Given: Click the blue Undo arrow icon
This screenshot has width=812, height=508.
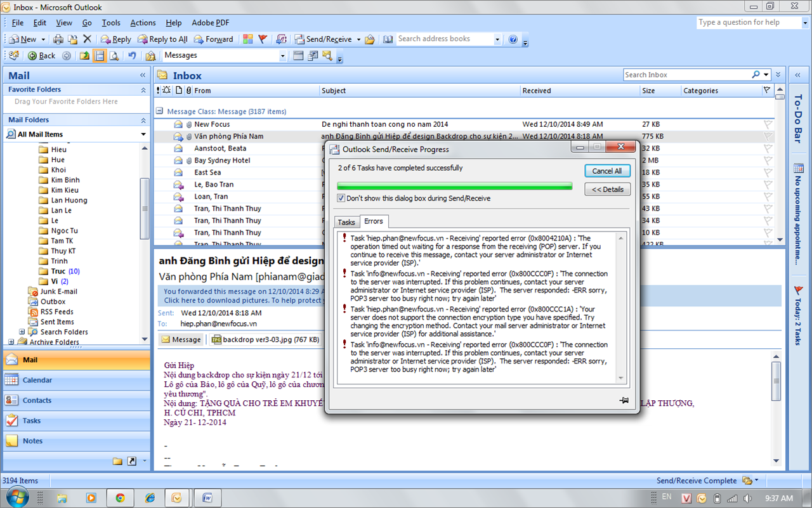Looking at the screenshot, I should tap(132, 56).
